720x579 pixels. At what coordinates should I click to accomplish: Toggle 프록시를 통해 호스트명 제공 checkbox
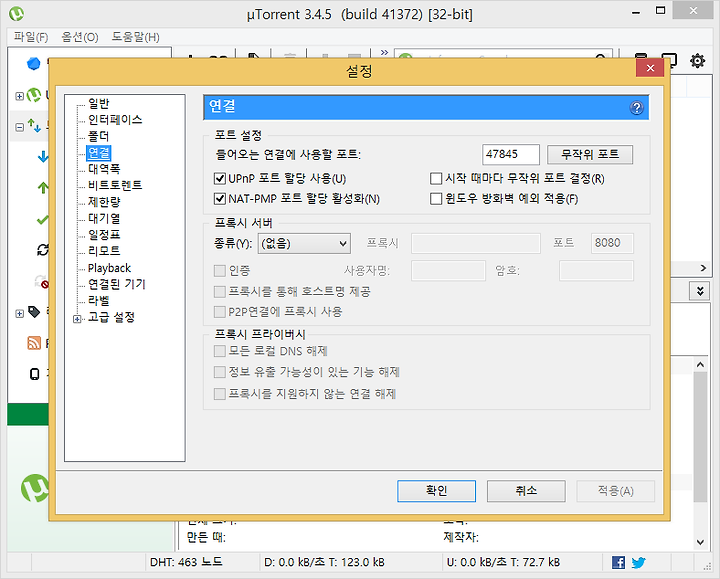pyautogui.click(x=220, y=291)
